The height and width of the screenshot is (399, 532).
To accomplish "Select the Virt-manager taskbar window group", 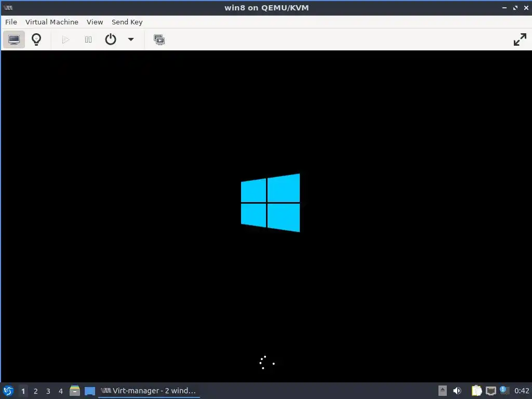I will 149,391.
